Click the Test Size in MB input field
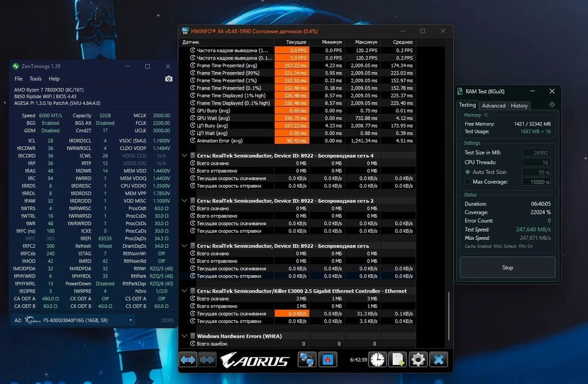Viewport: 588px width, 384px height. (x=536, y=152)
